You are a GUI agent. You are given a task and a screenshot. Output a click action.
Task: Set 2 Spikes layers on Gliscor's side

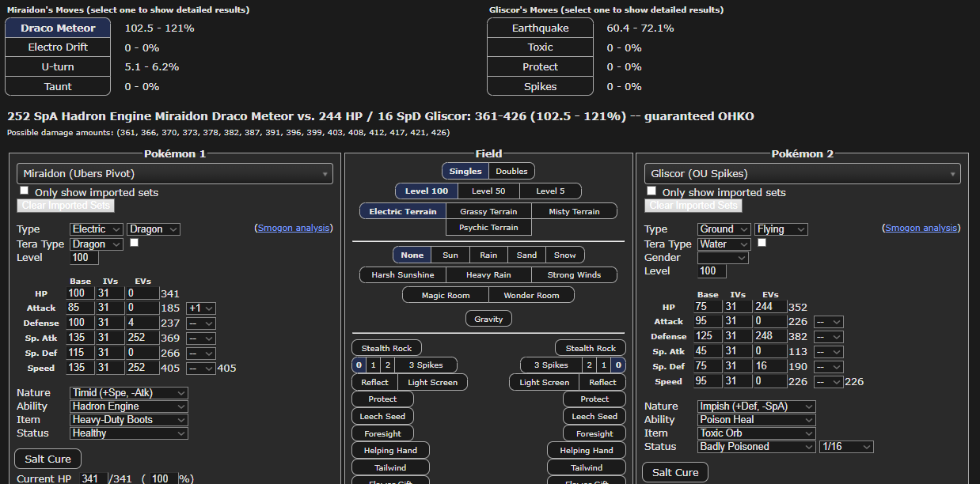click(589, 365)
